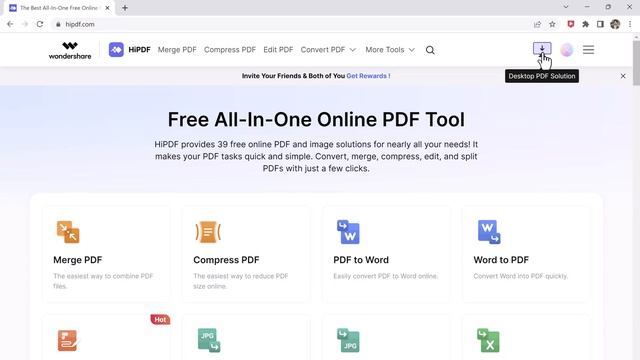Click the red shield extension icon
This screenshot has width=640, height=360.
(x=571, y=24)
